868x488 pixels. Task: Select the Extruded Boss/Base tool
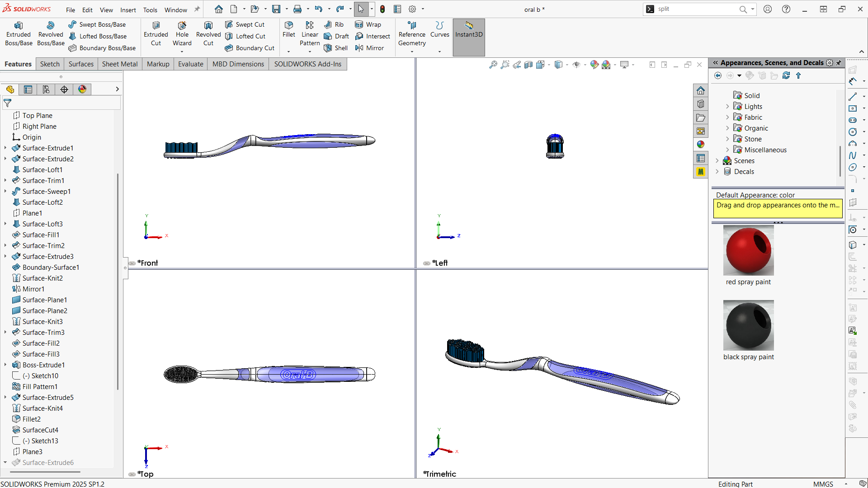coord(19,34)
